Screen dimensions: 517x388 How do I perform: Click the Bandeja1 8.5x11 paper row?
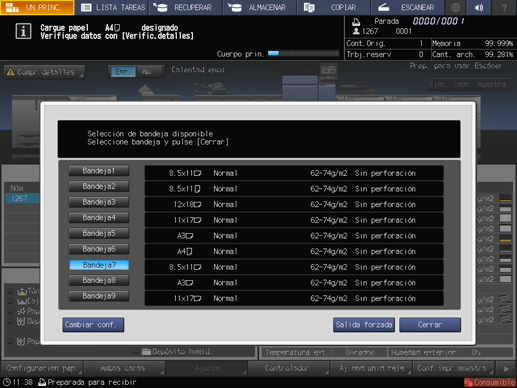coord(294,173)
